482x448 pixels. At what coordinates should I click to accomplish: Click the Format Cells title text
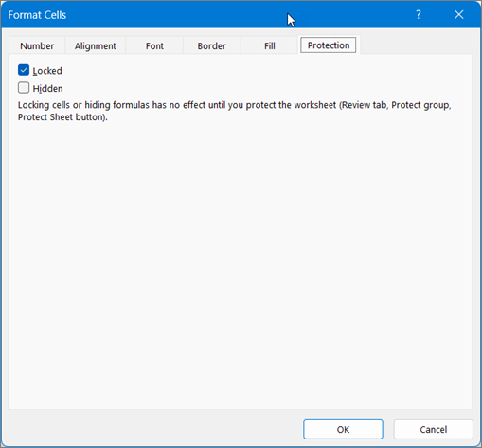click(37, 15)
